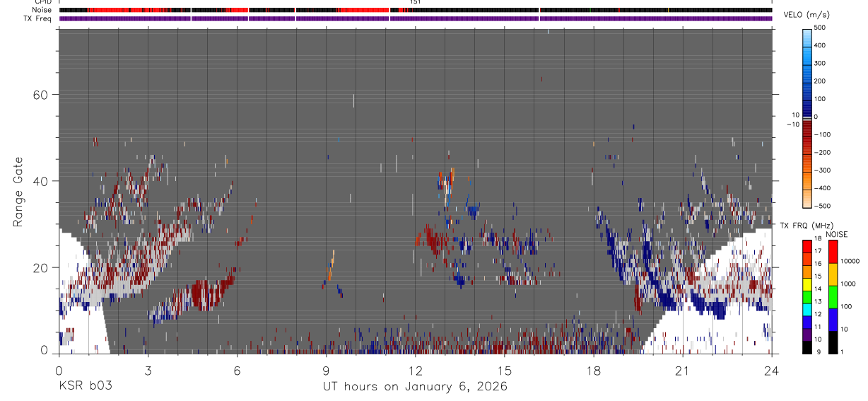The width and height of the screenshot is (868, 401).
Task: Click the 18 label on TX frequency legend
Action: [818, 240]
